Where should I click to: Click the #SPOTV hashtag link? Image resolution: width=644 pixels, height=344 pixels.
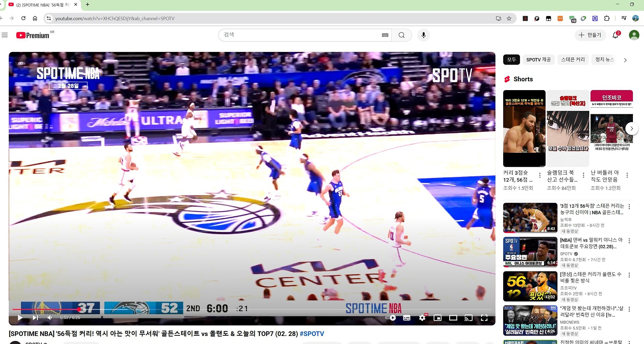pyautogui.click(x=312, y=334)
